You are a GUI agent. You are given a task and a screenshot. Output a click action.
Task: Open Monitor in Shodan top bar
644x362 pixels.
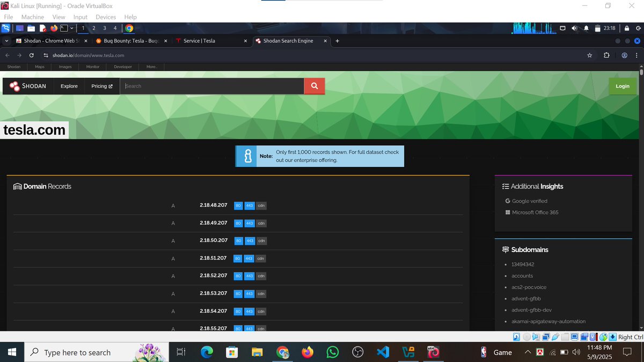[93, 67]
